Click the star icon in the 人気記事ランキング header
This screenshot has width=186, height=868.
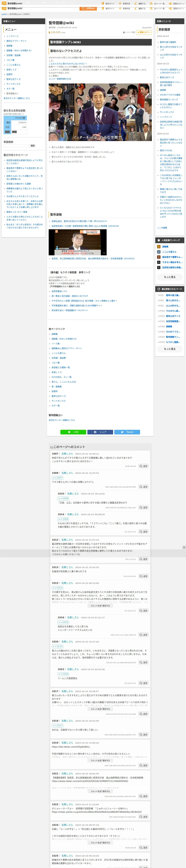(159, 240)
